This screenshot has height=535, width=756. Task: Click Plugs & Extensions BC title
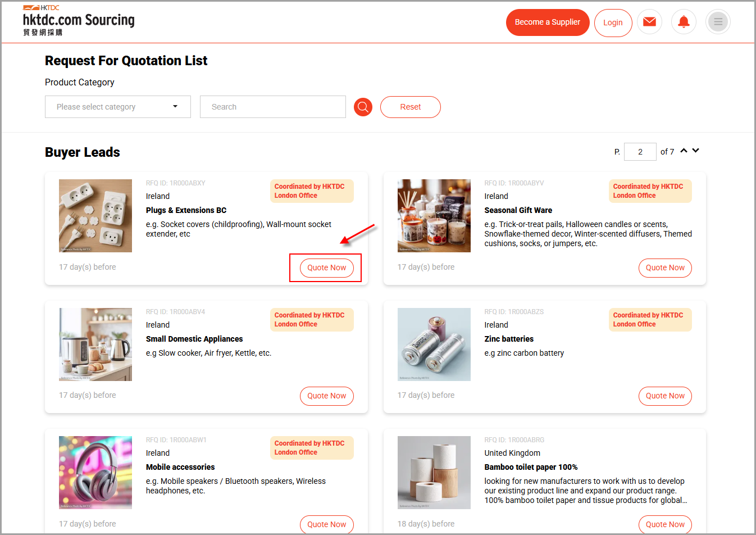(186, 210)
